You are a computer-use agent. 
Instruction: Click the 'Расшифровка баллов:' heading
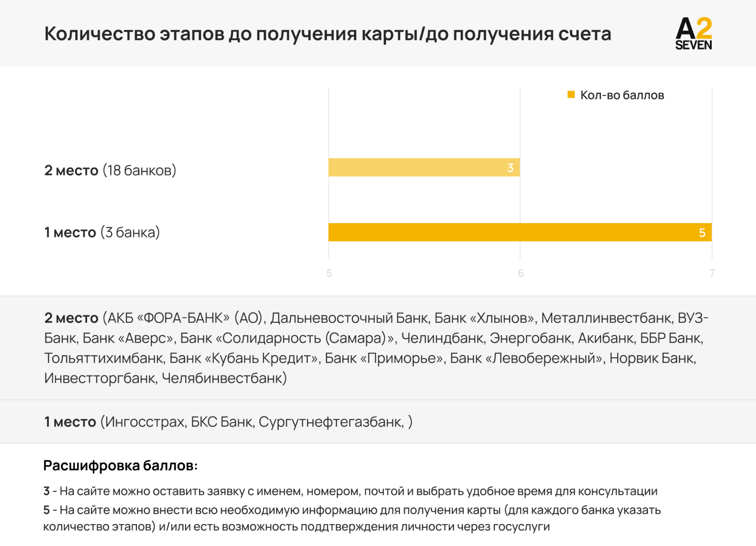tap(121, 466)
